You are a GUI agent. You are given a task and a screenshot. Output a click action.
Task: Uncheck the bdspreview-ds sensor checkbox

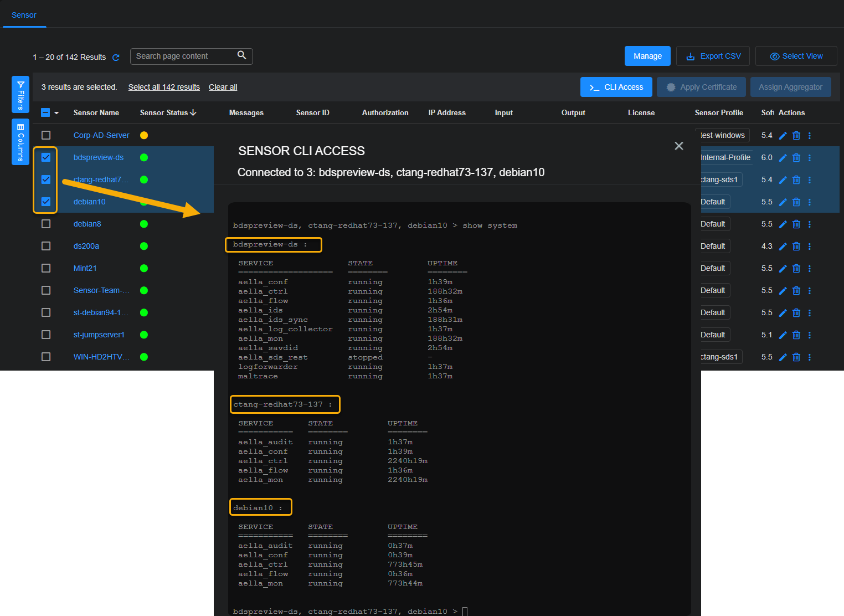46,157
